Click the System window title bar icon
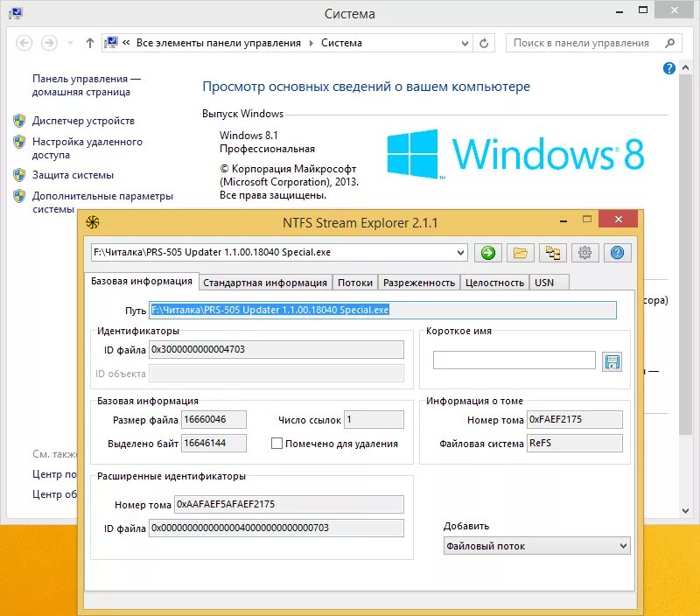The width and height of the screenshot is (700, 616). point(16,13)
